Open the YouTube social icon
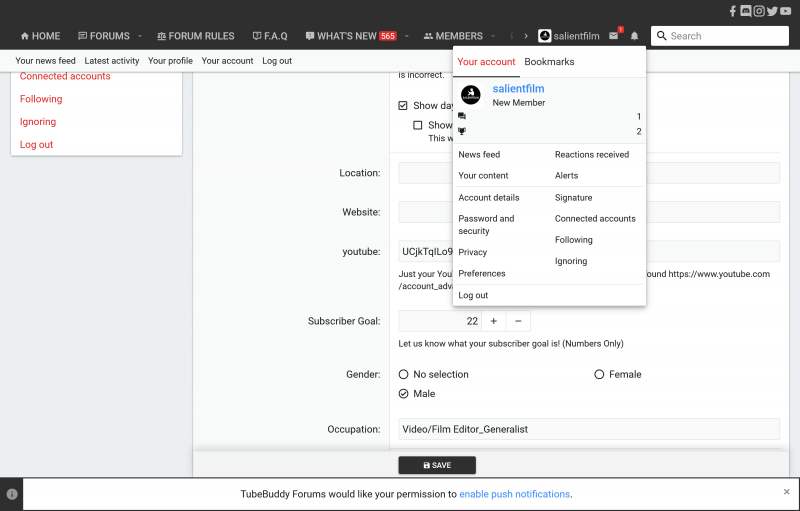The image size is (800, 511). click(x=786, y=11)
